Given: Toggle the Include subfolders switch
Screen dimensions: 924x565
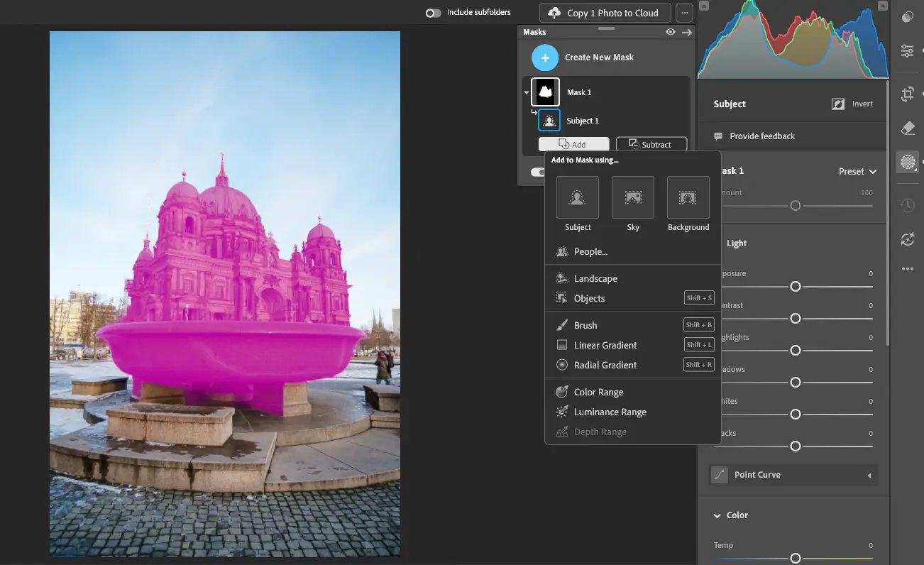Looking at the screenshot, I should [433, 13].
